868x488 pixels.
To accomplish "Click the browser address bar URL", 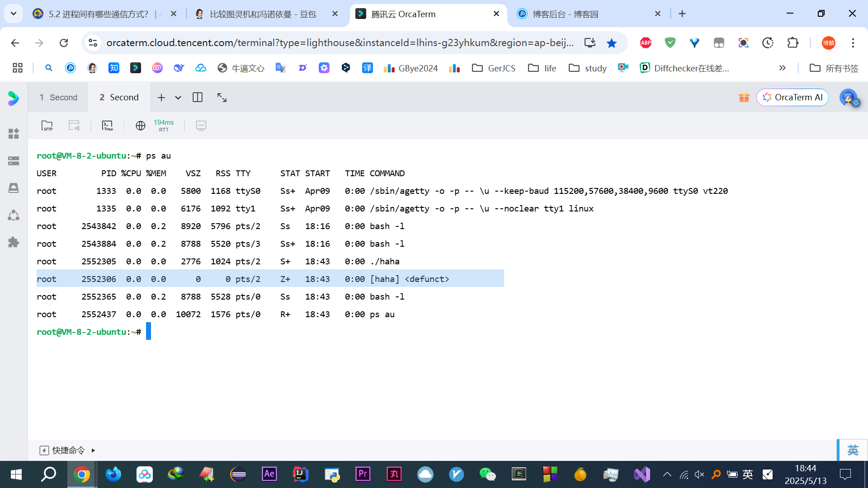I will coord(339,43).
